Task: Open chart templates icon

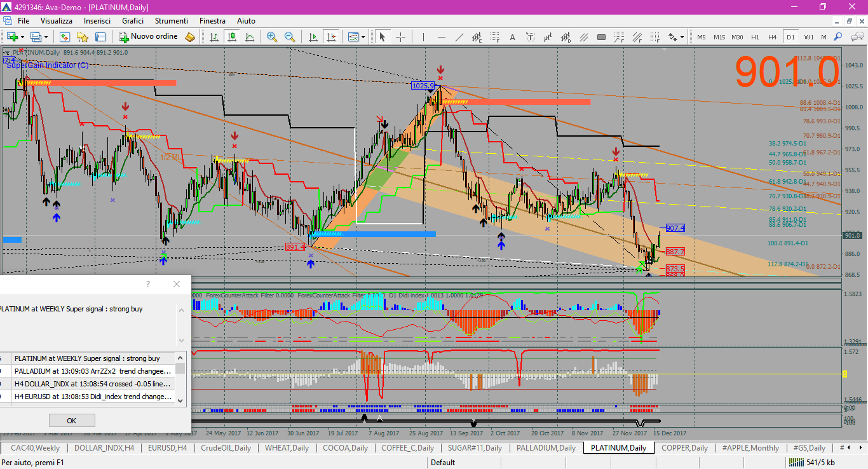Action: [x=353, y=37]
